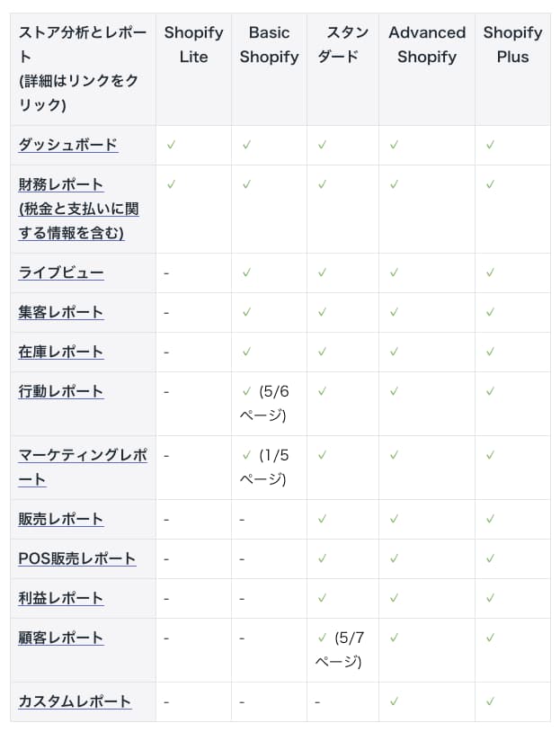The image size is (560, 732).
Task: Open the 在庫レポート link
Action: pyautogui.click(x=61, y=352)
